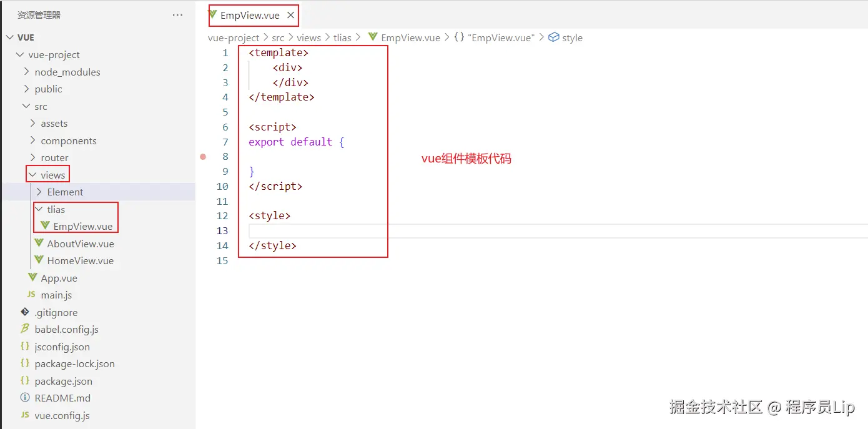Open vue.config.js in the file tree

[x=62, y=415]
